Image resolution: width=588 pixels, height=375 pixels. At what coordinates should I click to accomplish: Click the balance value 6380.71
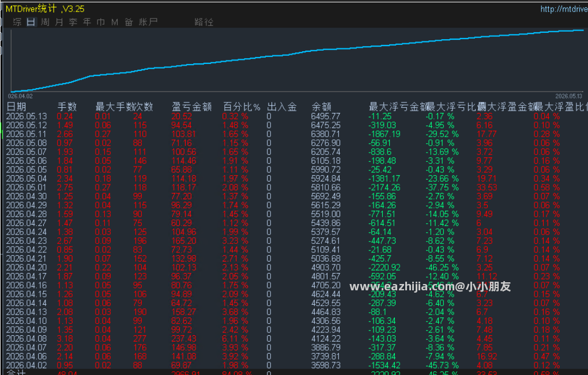point(326,134)
